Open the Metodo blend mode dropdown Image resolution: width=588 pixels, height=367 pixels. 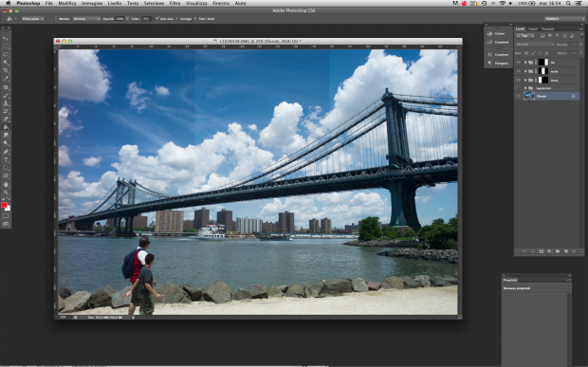(x=86, y=18)
